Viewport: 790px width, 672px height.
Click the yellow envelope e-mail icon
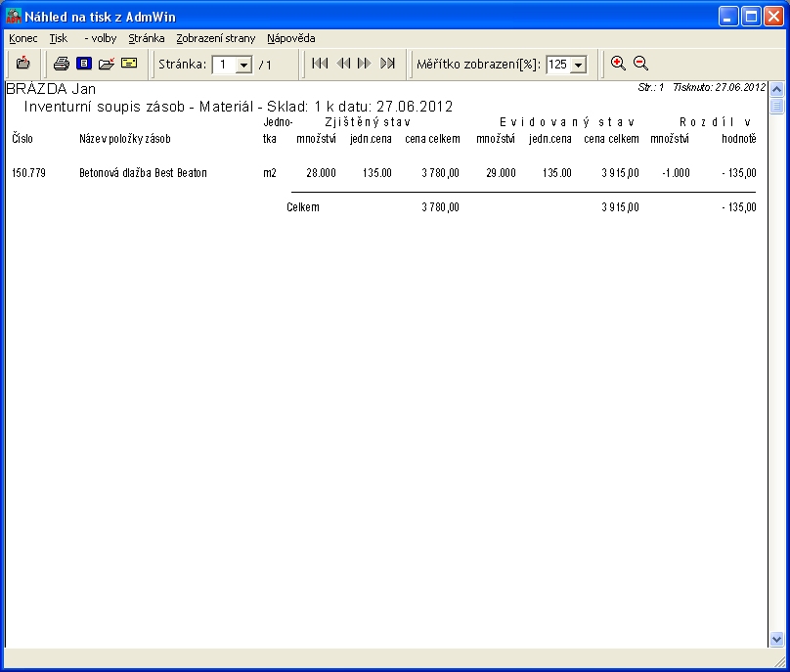pyautogui.click(x=129, y=63)
